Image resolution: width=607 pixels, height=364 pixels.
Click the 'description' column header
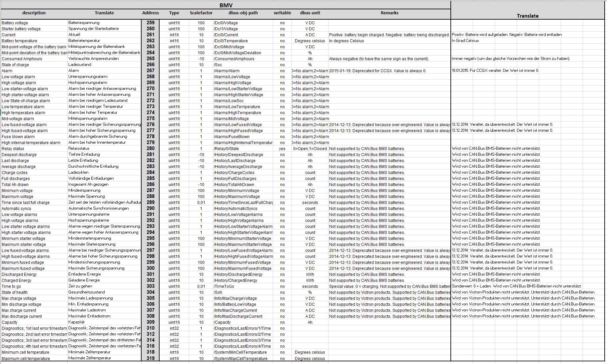click(x=34, y=13)
